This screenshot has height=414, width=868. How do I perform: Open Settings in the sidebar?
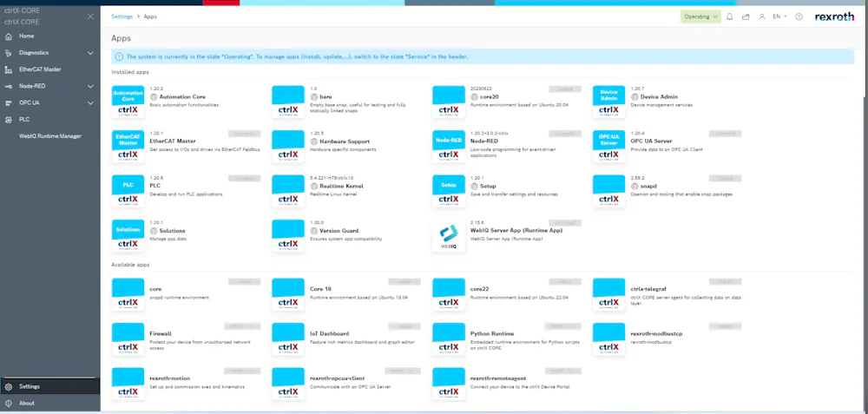click(x=49, y=386)
